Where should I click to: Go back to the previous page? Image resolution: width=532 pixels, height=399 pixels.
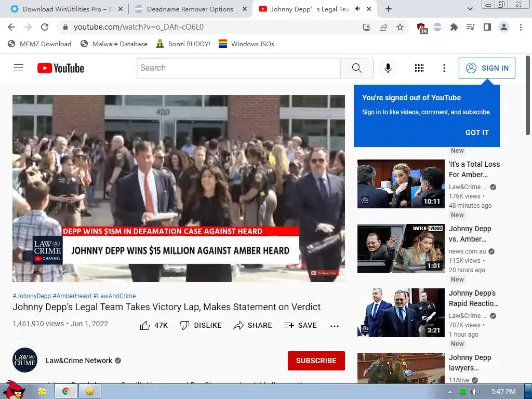click(x=11, y=27)
